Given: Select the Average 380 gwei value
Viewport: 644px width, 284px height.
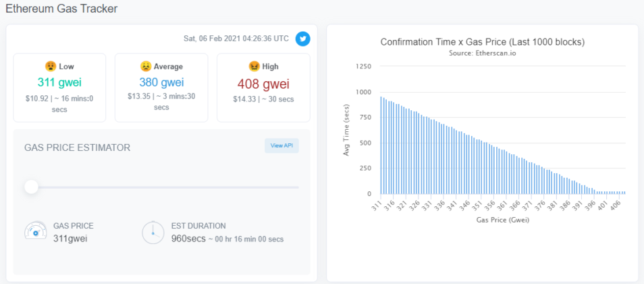Looking at the screenshot, I should (161, 82).
